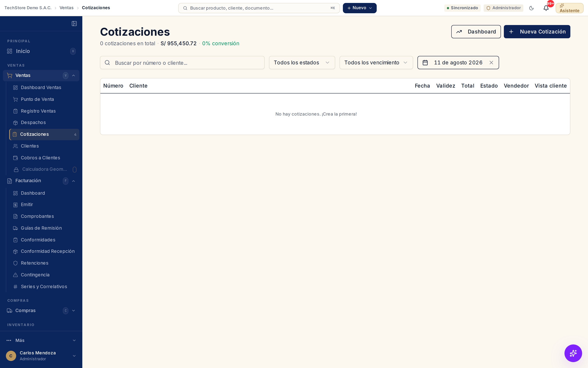Focus the global search field
This screenshot has width=588, height=368.
point(259,8)
